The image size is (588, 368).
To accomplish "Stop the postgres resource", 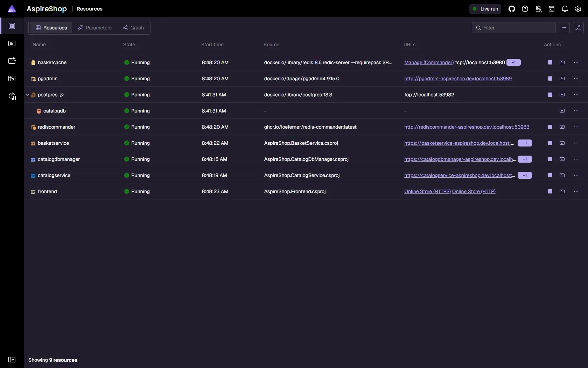I will [550, 95].
